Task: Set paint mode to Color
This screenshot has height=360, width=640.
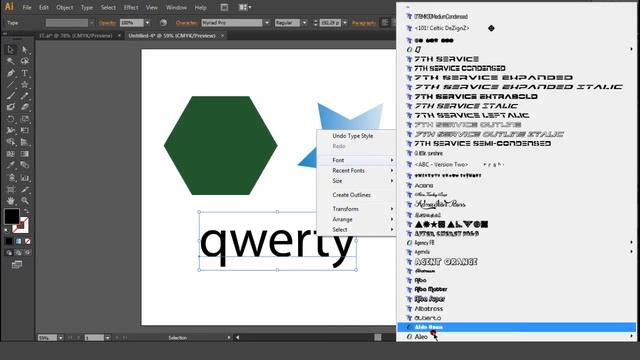Action: pos(9,242)
